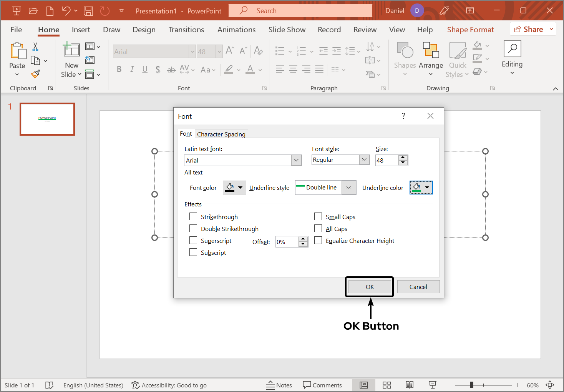The height and width of the screenshot is (392, 564).
Task: Click the Cut scissors icon
Action: pyautogui.click(x=35, y=47)
